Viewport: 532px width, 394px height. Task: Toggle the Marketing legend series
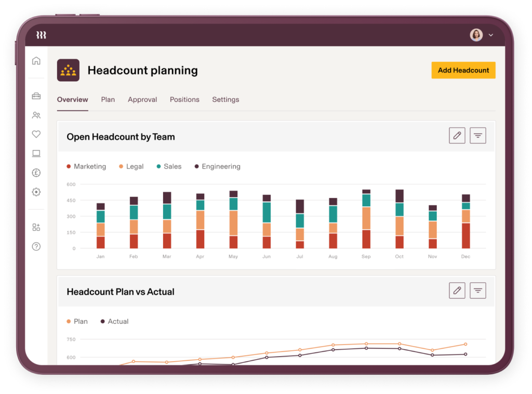[86, 166]
